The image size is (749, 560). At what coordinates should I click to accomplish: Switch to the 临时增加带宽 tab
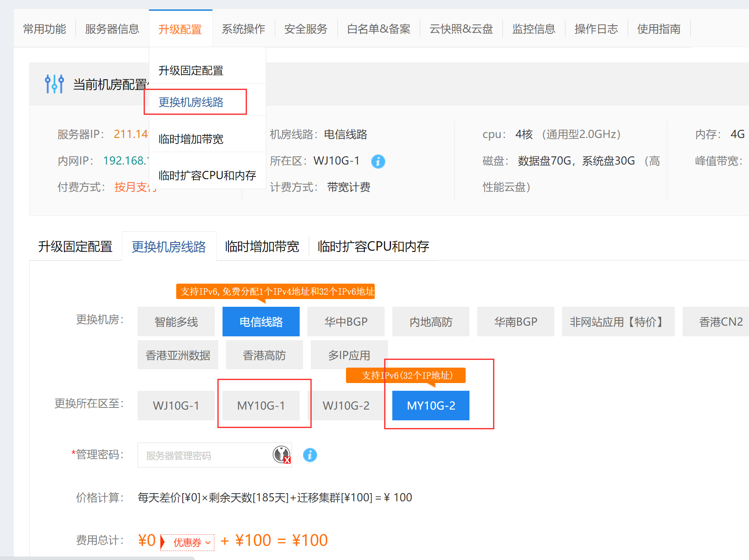coord(262,247)
